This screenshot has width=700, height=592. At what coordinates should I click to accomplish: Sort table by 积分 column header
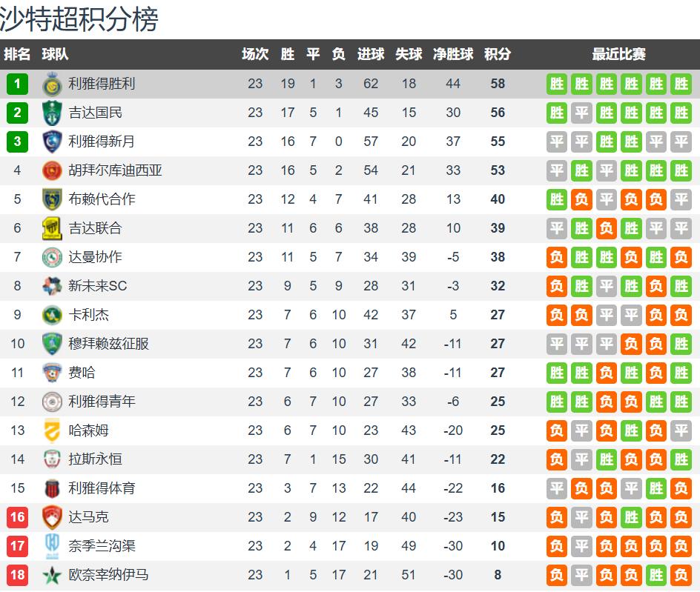pyautogui.click(x=498, y=54)
